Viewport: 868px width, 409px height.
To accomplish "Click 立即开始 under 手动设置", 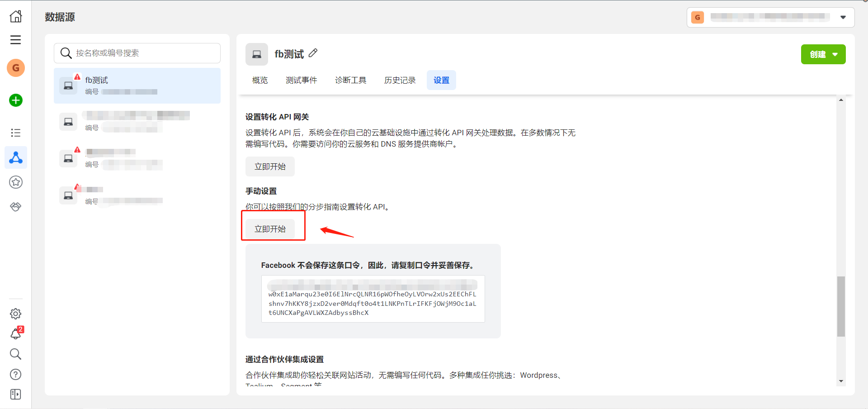I will [270, 229].
